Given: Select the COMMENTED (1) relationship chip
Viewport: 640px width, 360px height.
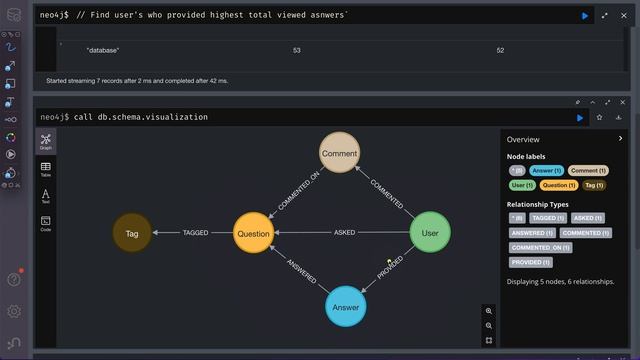Looking at the screenshot, I should point(586,233).
